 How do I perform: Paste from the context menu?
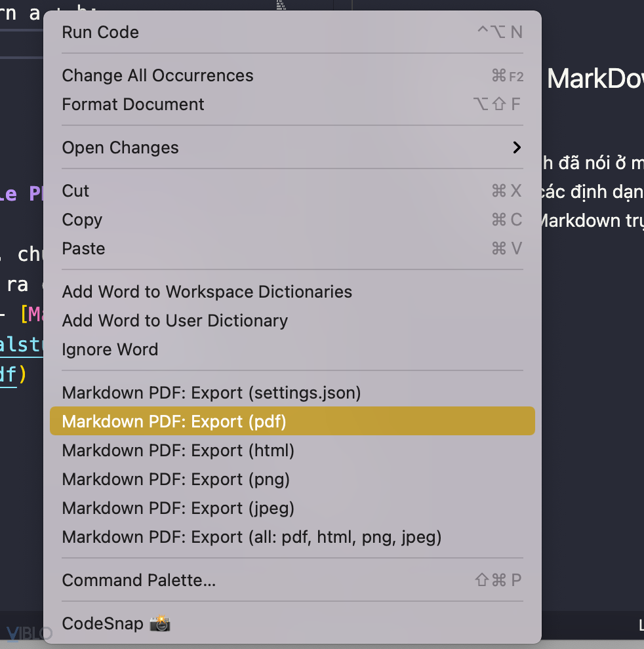click(x=83, y=248)
